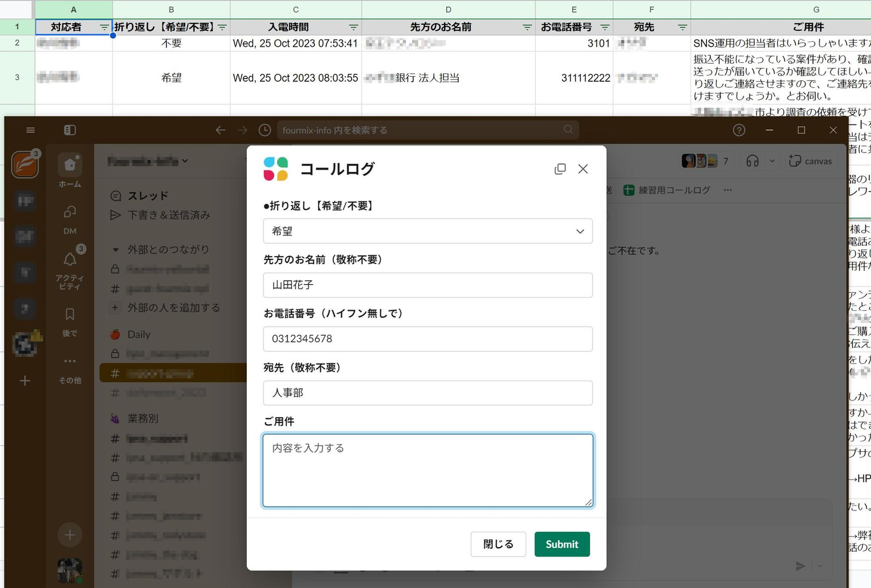Open DM icon in Slack sidebar
Image resolution: width=871 pixels, height=588 pixels.
coord(70,213)
